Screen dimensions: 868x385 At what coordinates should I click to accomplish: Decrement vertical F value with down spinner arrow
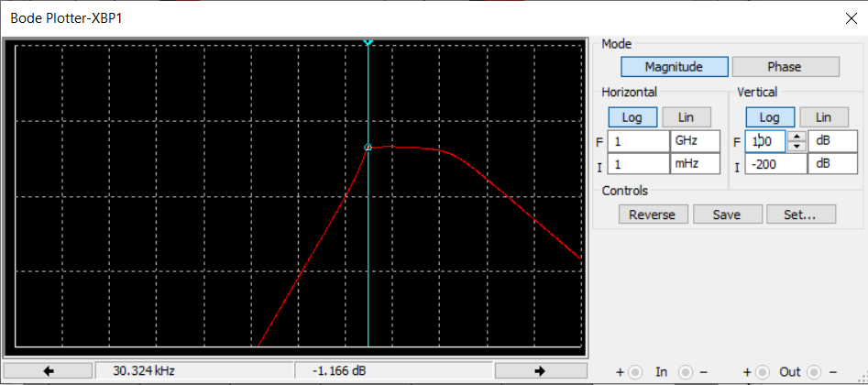(x=797, y=147)
